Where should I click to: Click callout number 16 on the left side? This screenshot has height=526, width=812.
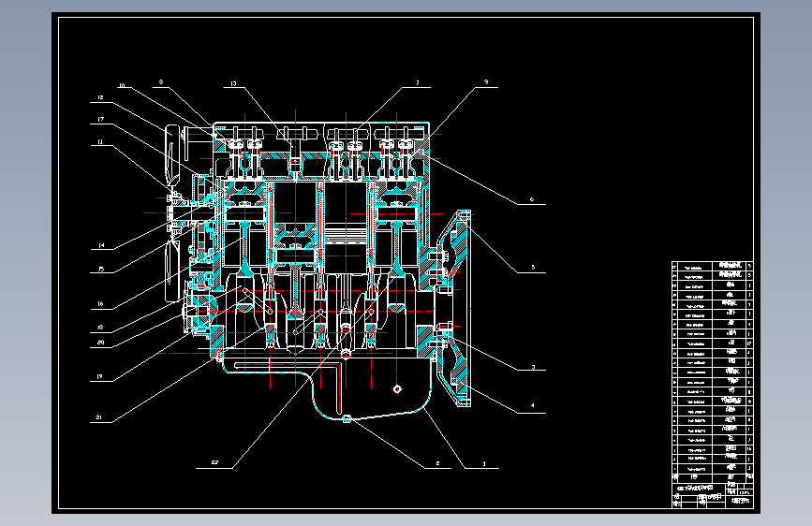coord(100,303)
